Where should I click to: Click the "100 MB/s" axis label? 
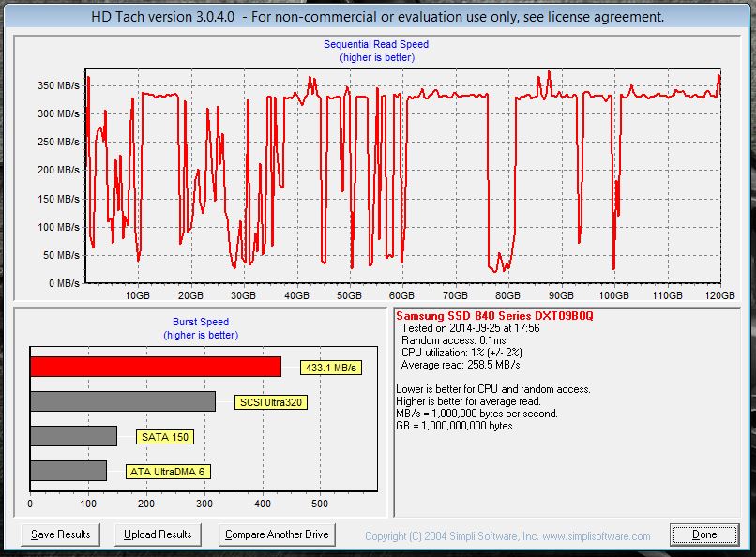[58, 227]
